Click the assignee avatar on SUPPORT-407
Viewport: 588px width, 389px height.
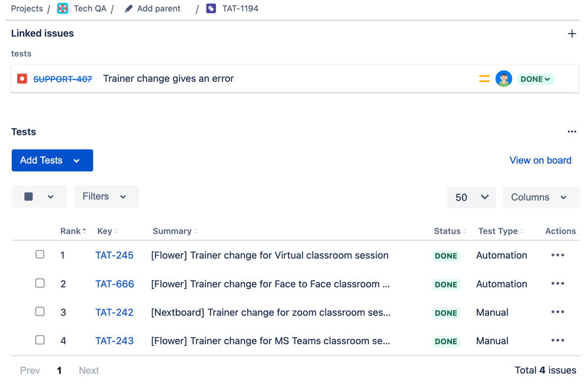pos(504,79)
